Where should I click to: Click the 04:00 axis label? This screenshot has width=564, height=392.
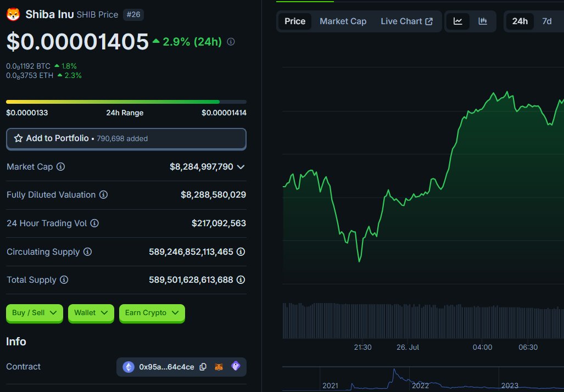pyautogui.click(x=482, y=348)
